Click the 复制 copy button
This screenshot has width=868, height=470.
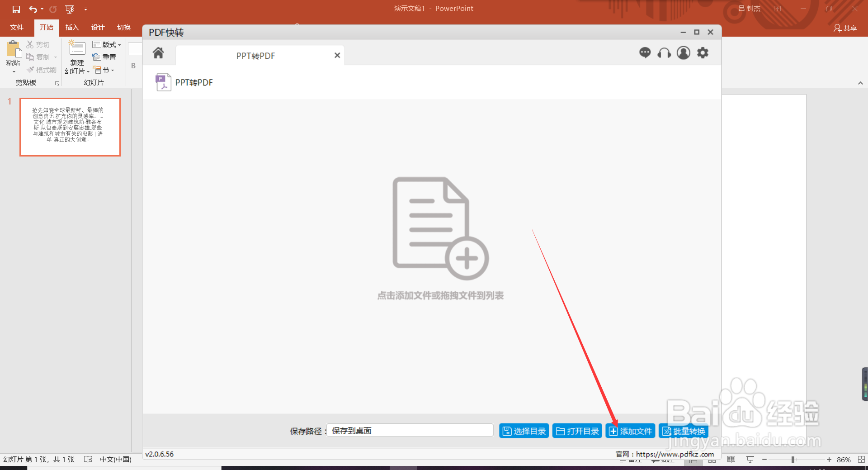[38, 57]
